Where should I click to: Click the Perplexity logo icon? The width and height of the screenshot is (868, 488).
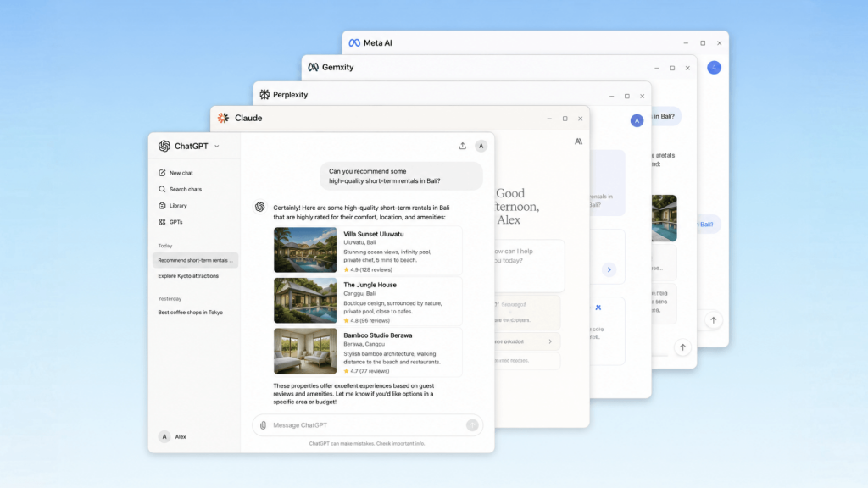point(264,95)
